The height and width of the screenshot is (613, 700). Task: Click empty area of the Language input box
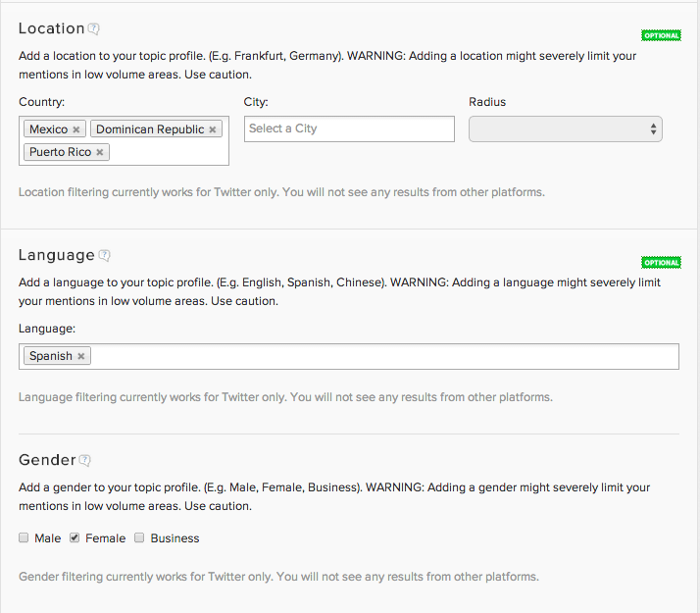tap(382, 356)
